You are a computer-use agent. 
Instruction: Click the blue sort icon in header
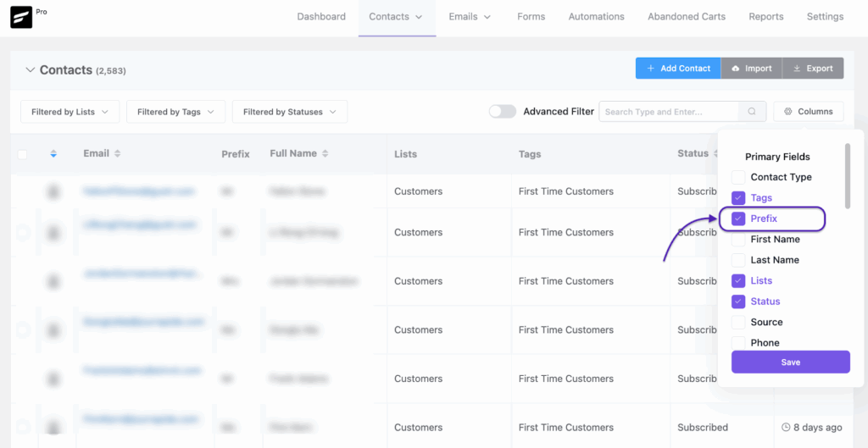[53, 154]
